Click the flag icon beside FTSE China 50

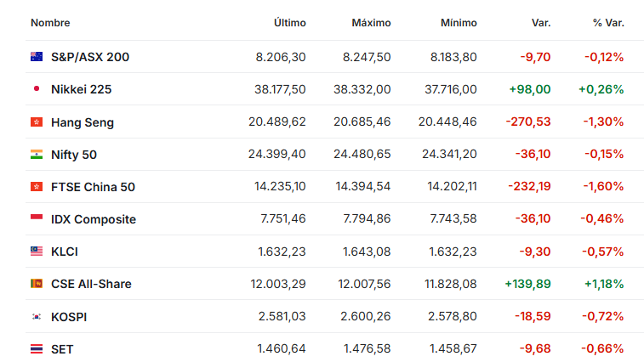click(x=37, y=187)
